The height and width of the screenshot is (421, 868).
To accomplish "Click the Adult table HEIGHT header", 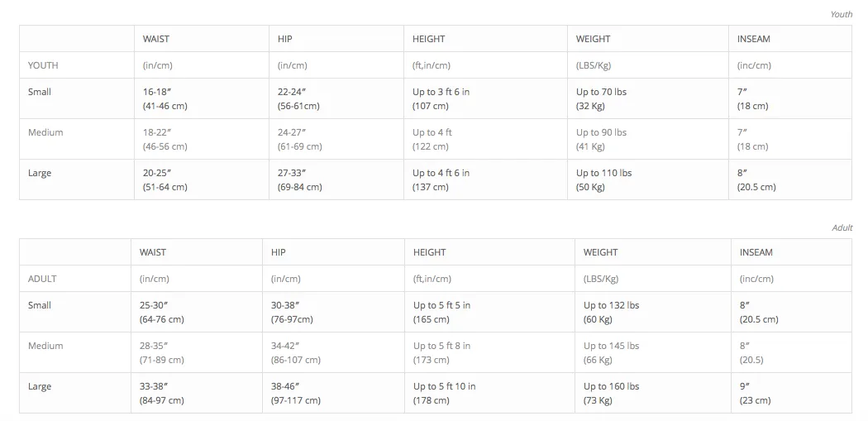I will 429,252.
